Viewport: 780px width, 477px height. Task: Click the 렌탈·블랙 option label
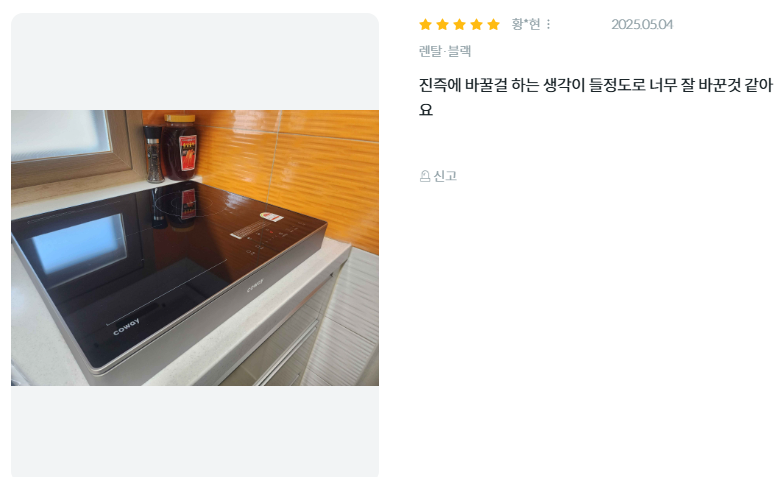click(x=445, y=51)
